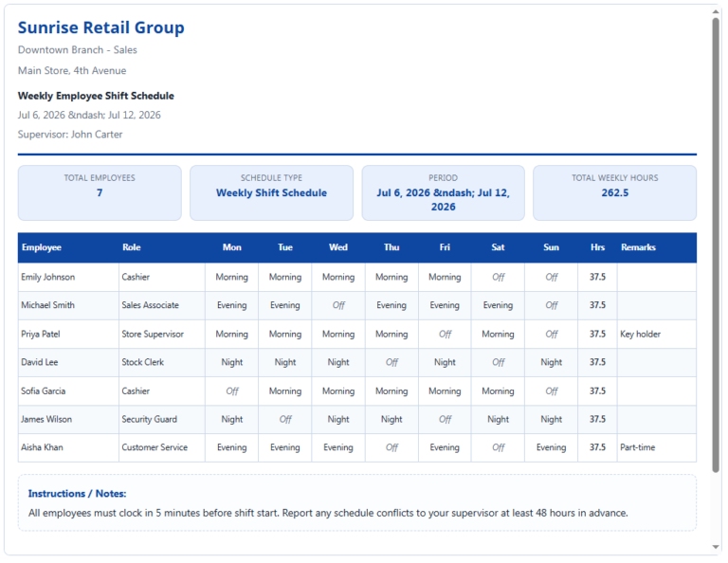Select Priya Patel's Key holder remark

pyautogui.click(x=640, y=335)
